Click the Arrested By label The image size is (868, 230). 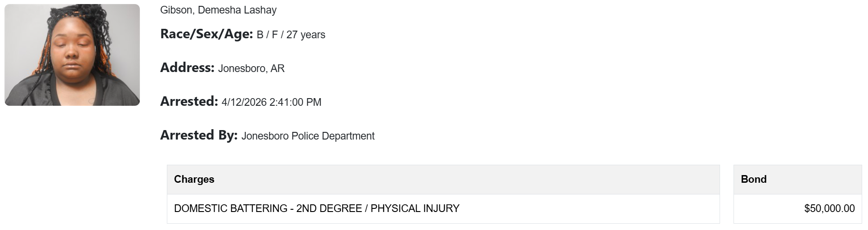tap(199, 135)
